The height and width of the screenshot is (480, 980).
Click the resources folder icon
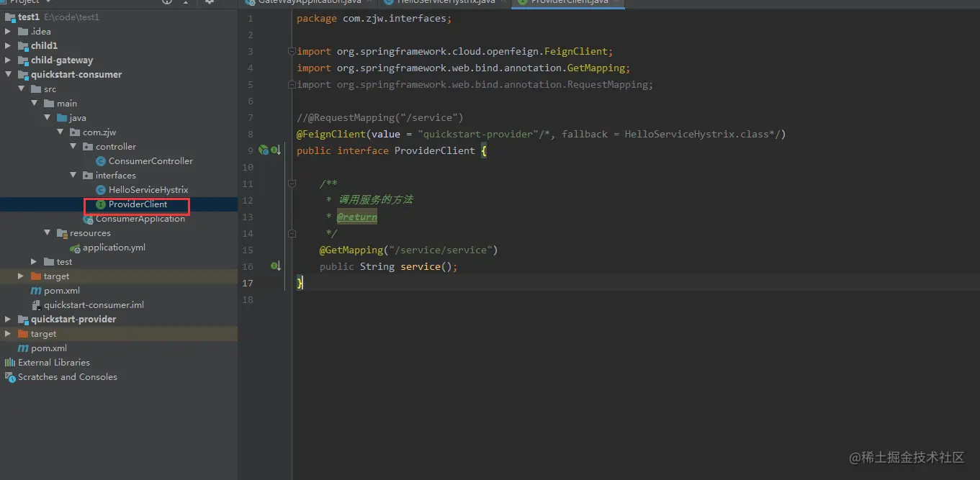(x=62, y=233)
